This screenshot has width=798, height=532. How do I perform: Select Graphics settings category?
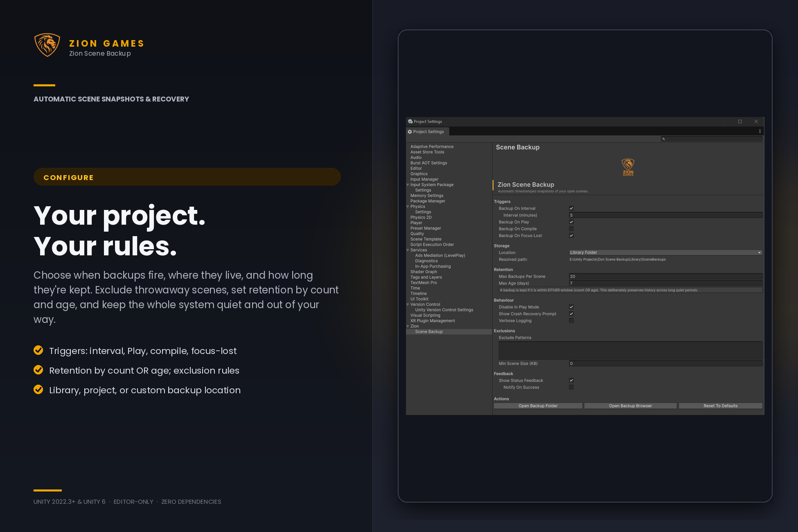pos(419,174)
